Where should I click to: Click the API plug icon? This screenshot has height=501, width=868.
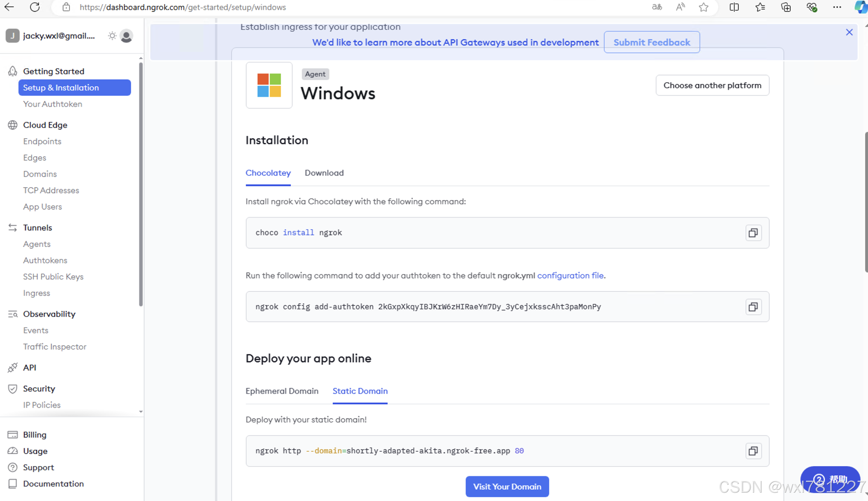pos(12,367)
